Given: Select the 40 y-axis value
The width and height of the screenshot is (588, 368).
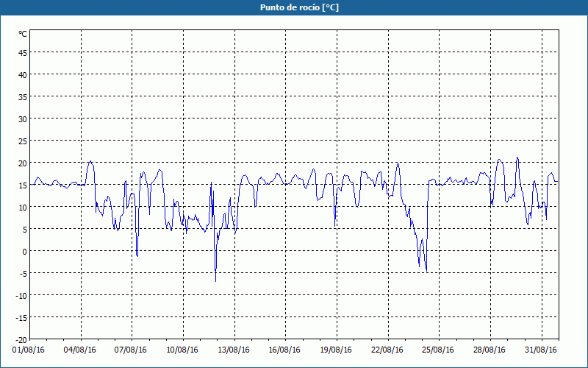Looking at the screenshot, I should click(23, 75).
